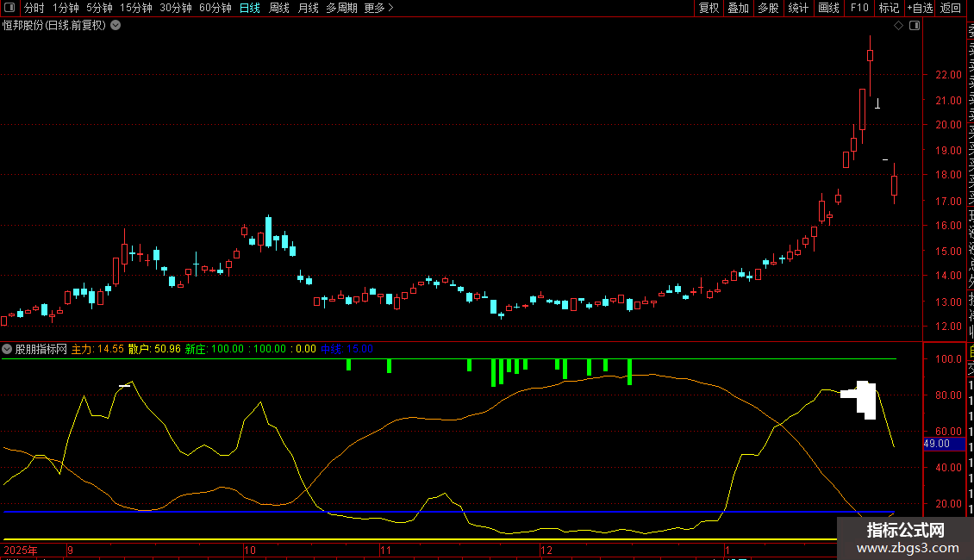Open the 画线 drawing tools

828,8
